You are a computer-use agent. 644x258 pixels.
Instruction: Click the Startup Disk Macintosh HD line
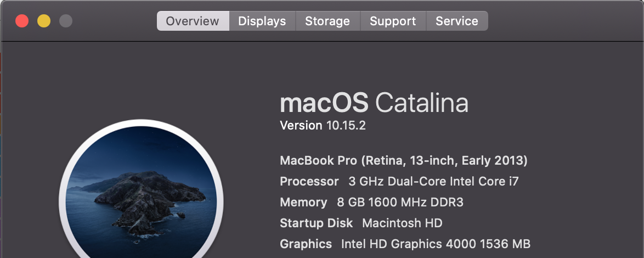tap(361, 223)
